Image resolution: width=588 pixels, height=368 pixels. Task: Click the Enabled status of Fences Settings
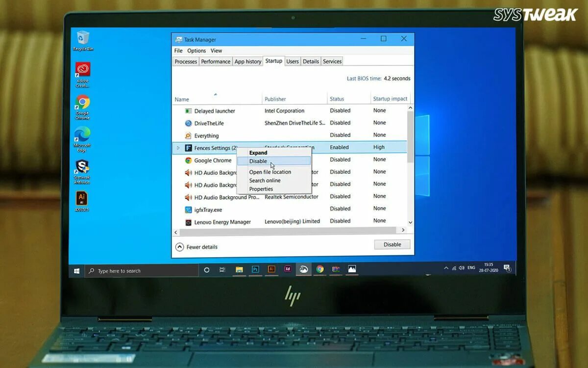[339, 147]
